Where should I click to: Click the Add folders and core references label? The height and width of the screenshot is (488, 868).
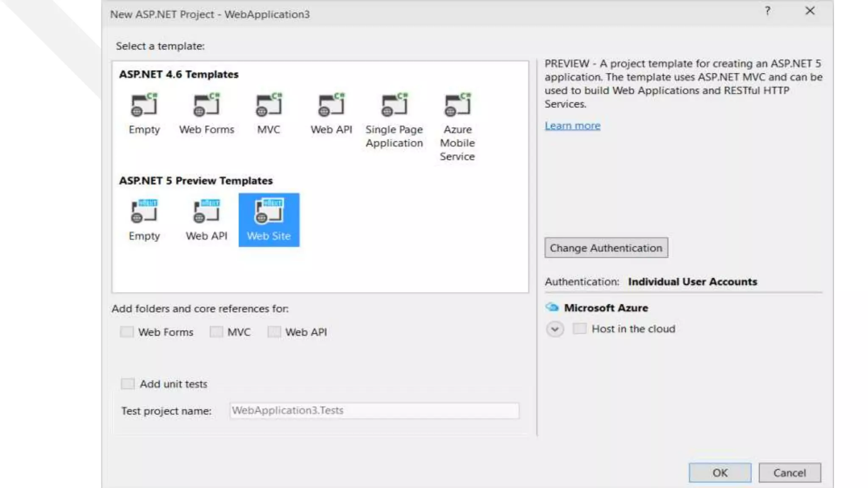point(200,309)
